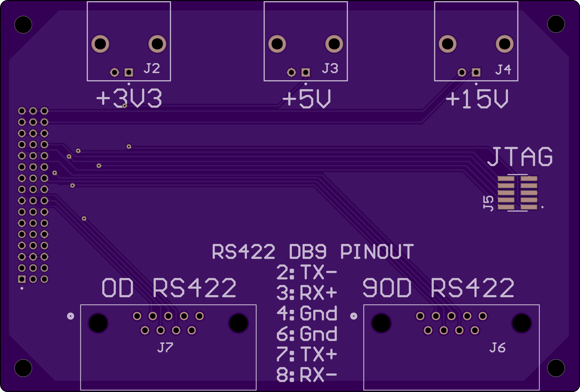Click the J7 connector designator
The height and width of the screenshot is (392, 580).
click(165, 347)
